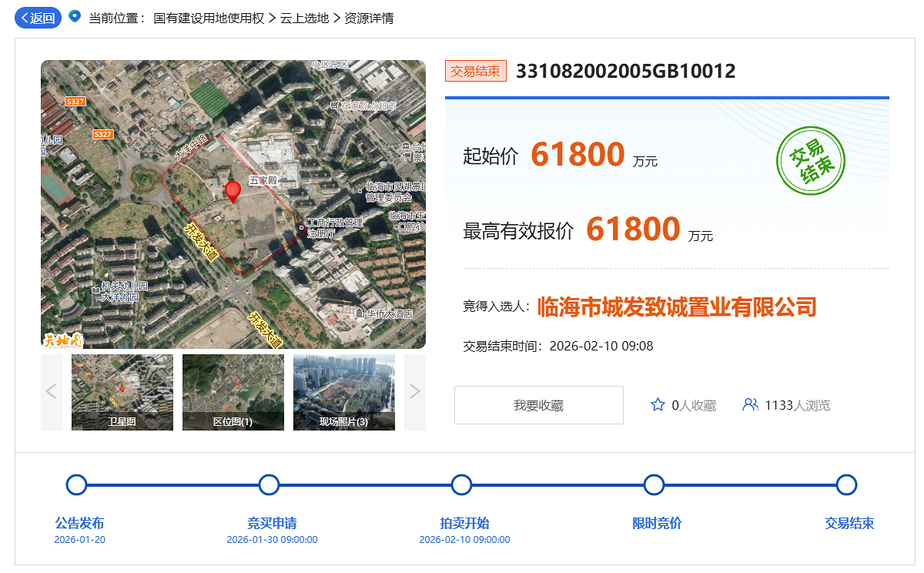Screen dimensions: 924x573
Task: Click the 天地图 logo on map
Action: click(62, 339)
